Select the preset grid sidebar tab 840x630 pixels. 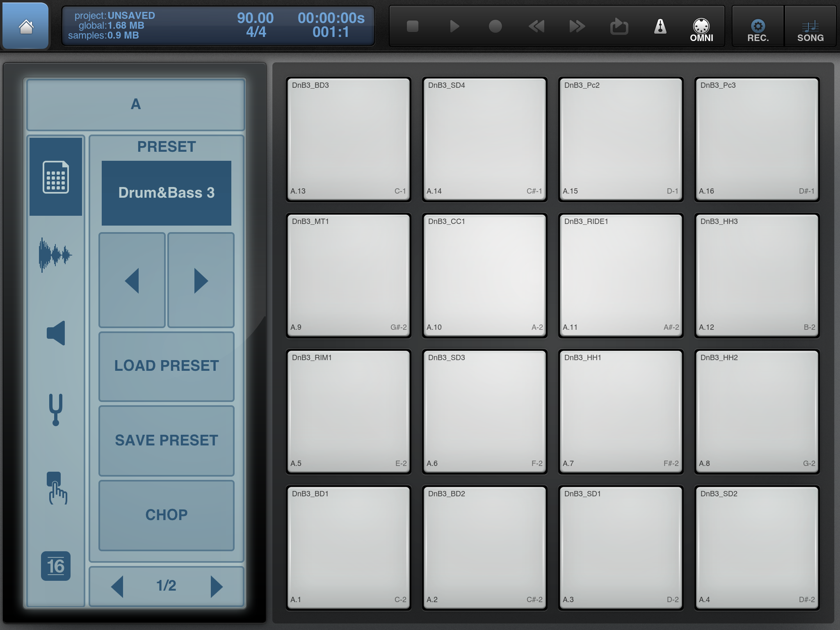pos(56,177)
